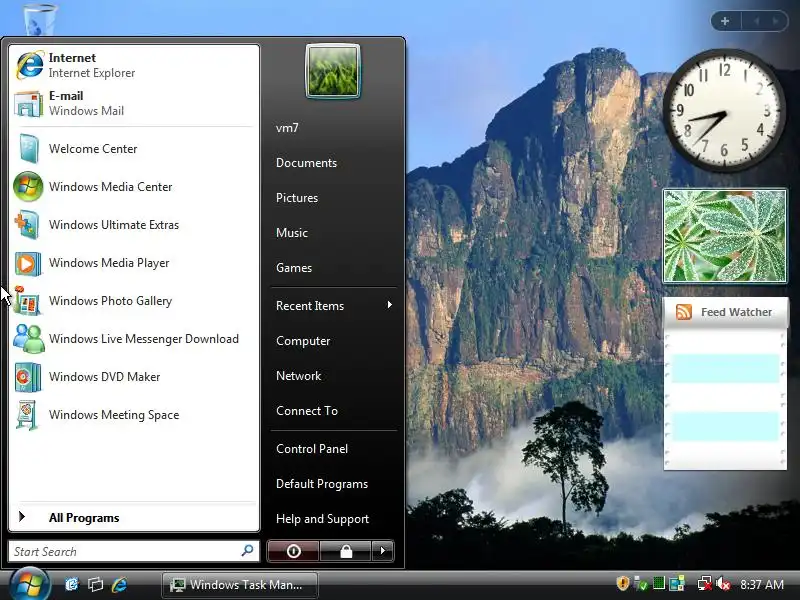
Task: Click the muted volume tray icon
Action: point(723,583)
